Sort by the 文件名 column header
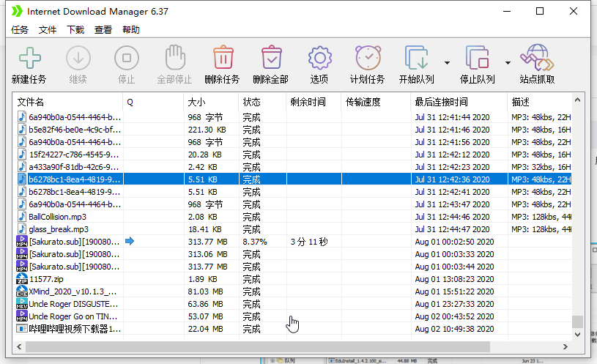Image resolution: width=597 pixels, height=364 pixels. pyautogui.click(x=68, y=102)
